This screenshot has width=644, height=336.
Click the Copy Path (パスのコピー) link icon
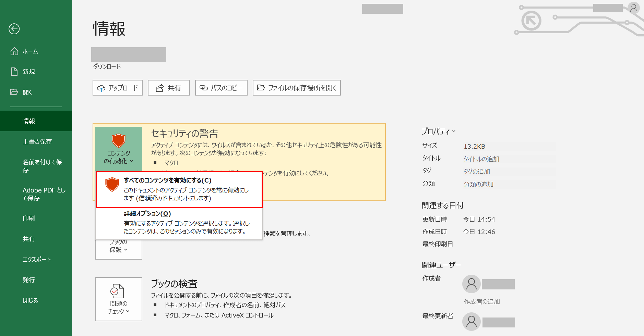pos(203,88)
